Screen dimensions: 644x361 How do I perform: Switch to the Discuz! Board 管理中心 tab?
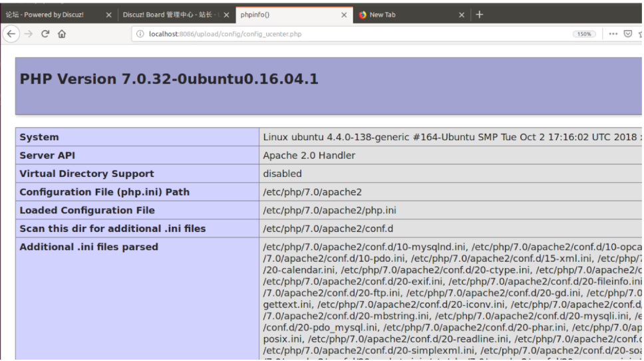pyautogui.click(x=169, y=15)
